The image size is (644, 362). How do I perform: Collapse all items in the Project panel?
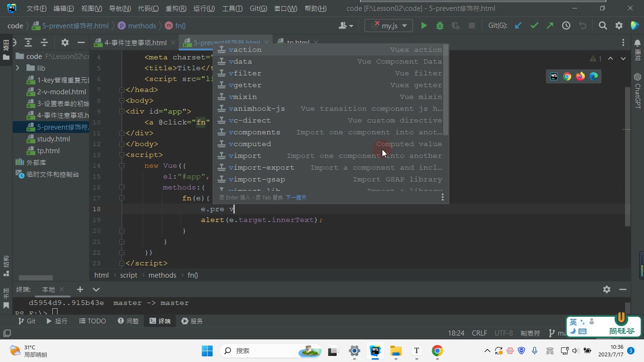44,42
